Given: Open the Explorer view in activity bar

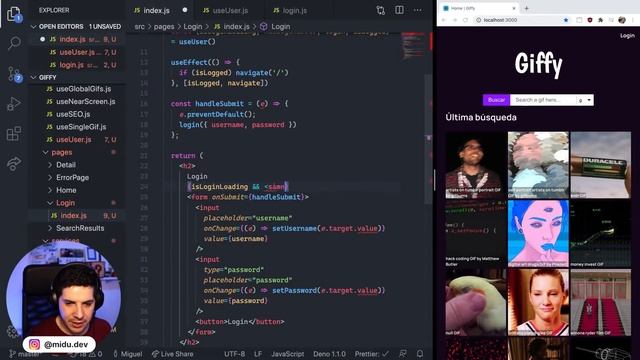Looking at the screenshot, I should pos(14,14).
